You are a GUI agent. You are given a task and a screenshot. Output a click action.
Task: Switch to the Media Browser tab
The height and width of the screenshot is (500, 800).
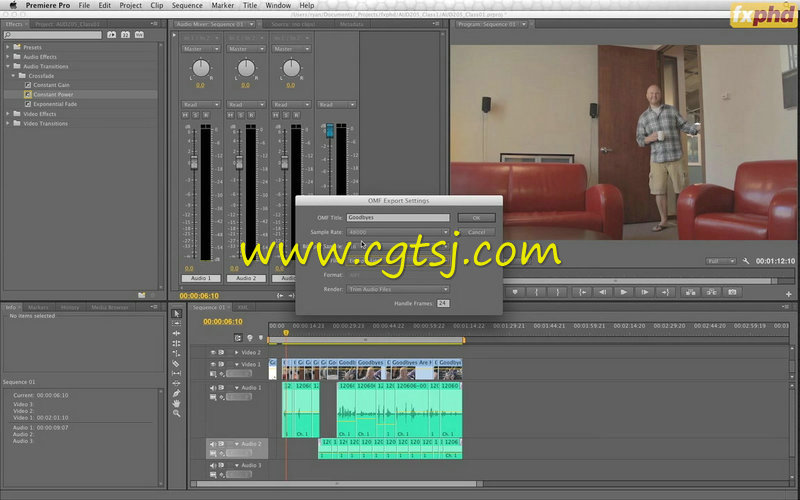(x=110, y=308)
